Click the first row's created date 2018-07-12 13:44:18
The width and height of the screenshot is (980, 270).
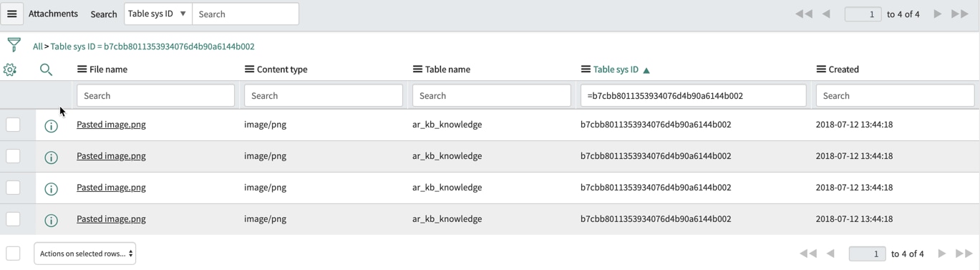[854, 125]
